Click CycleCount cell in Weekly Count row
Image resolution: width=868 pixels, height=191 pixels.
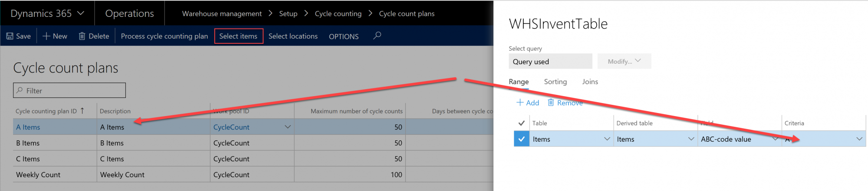(x=252, y=175)
